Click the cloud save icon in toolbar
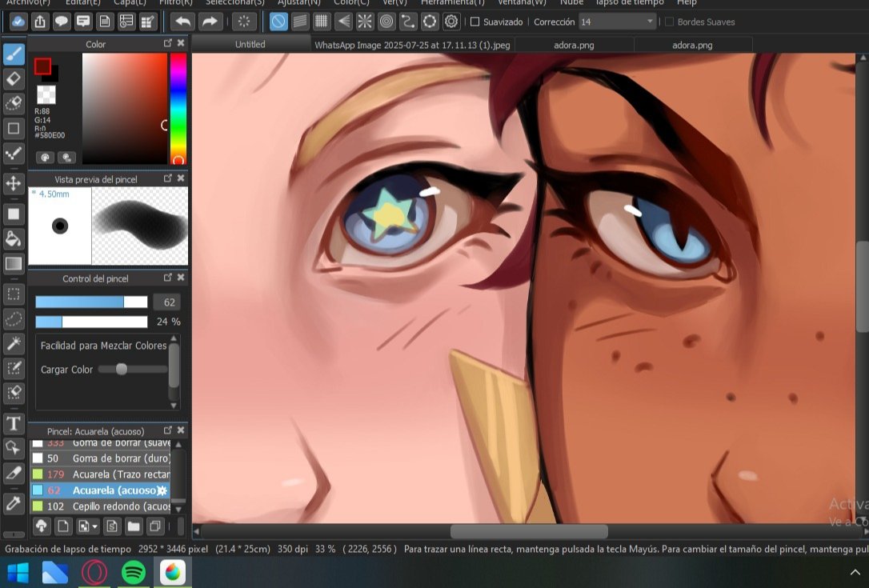This screenshot has height=588, width=869. coord(18,22)
